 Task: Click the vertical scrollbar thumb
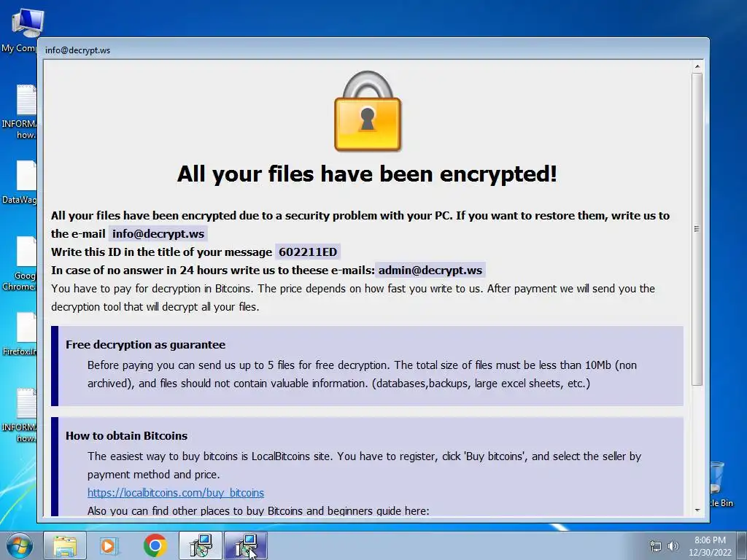[697, 229]
